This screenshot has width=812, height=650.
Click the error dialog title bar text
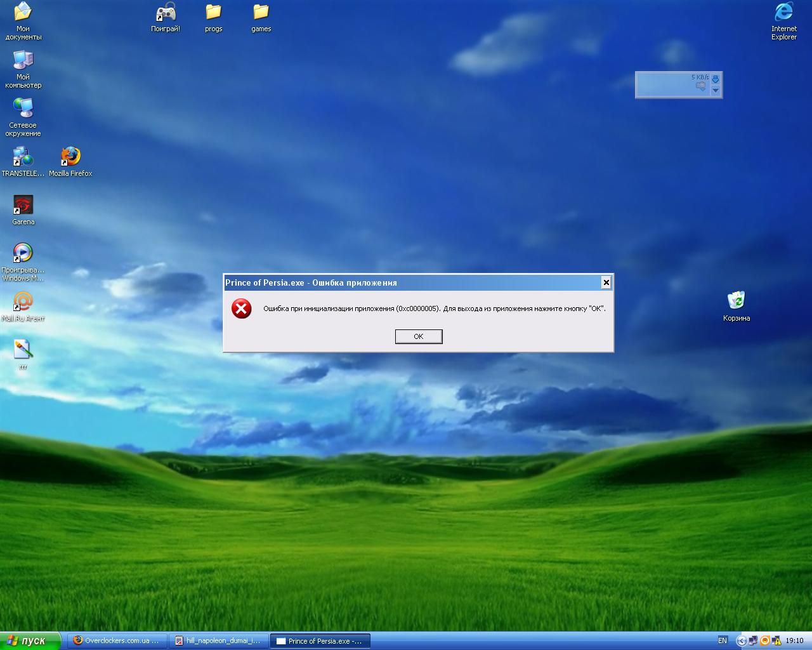click(311, 282)
